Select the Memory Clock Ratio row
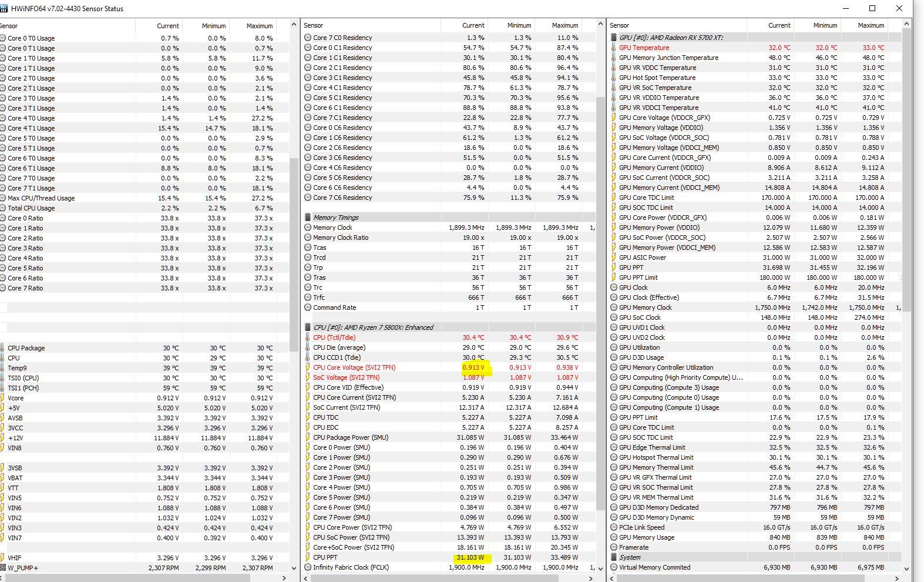924x582 pixels. (x=449, y=238)
